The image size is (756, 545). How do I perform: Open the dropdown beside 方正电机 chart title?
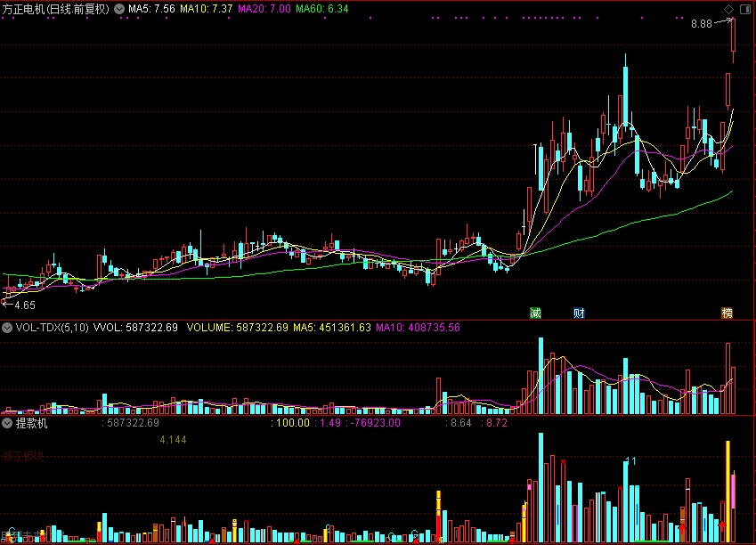pos(119,9)
